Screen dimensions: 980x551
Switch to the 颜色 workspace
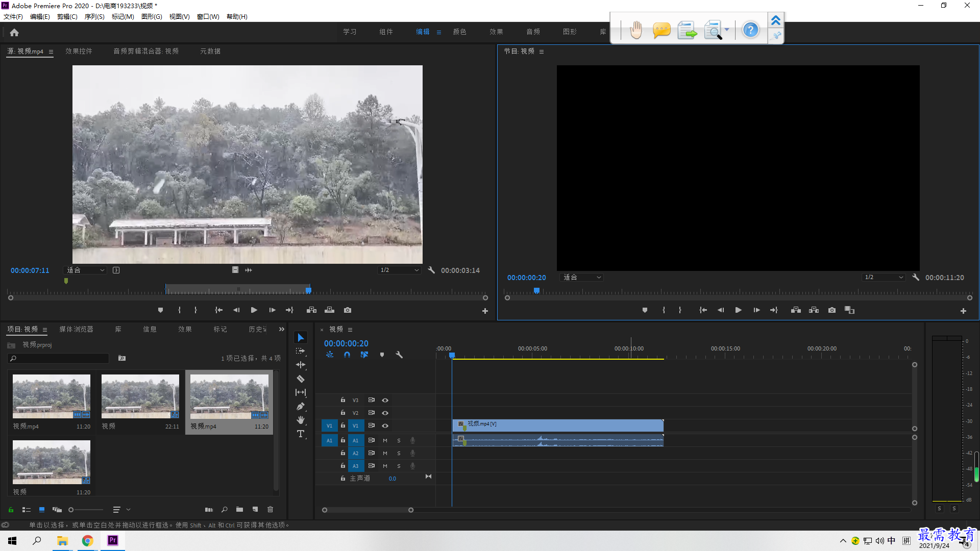(459, 32)
